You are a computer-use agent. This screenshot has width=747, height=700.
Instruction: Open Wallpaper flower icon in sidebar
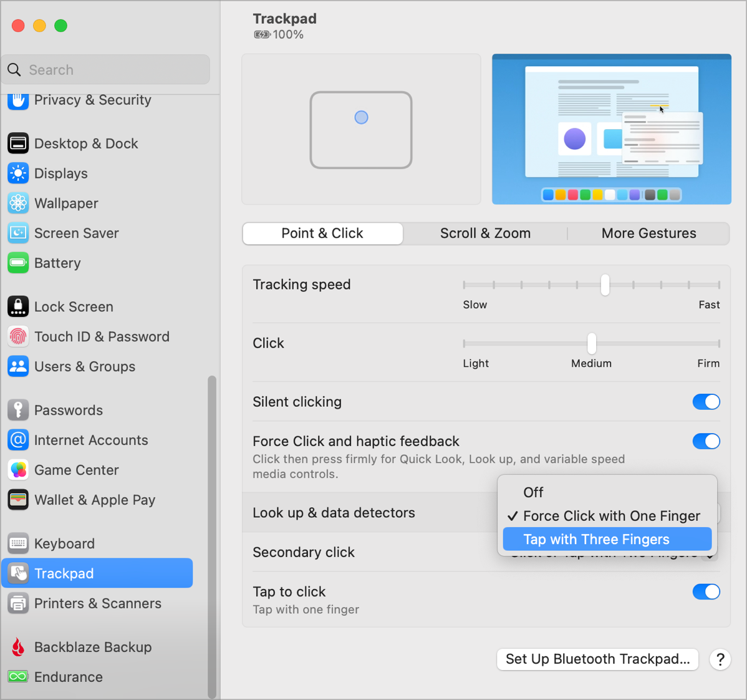18,203
